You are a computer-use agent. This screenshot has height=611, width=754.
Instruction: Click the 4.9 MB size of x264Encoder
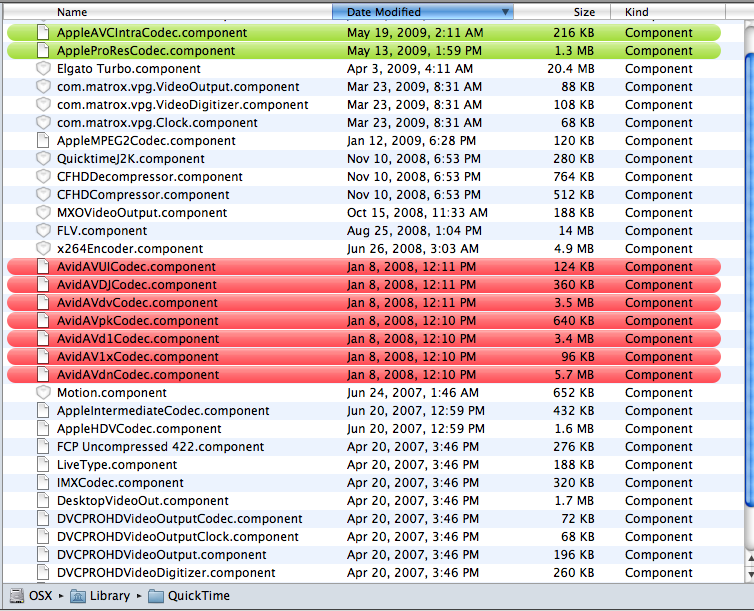pyautogui.click(x=574, y=249)
